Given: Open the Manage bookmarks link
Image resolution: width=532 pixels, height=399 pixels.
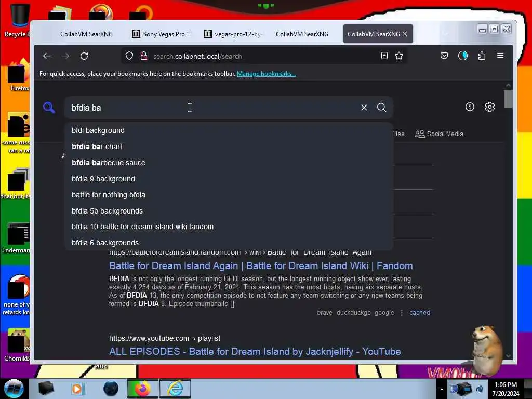Looking at the screenshot, I should pos(267,74).
